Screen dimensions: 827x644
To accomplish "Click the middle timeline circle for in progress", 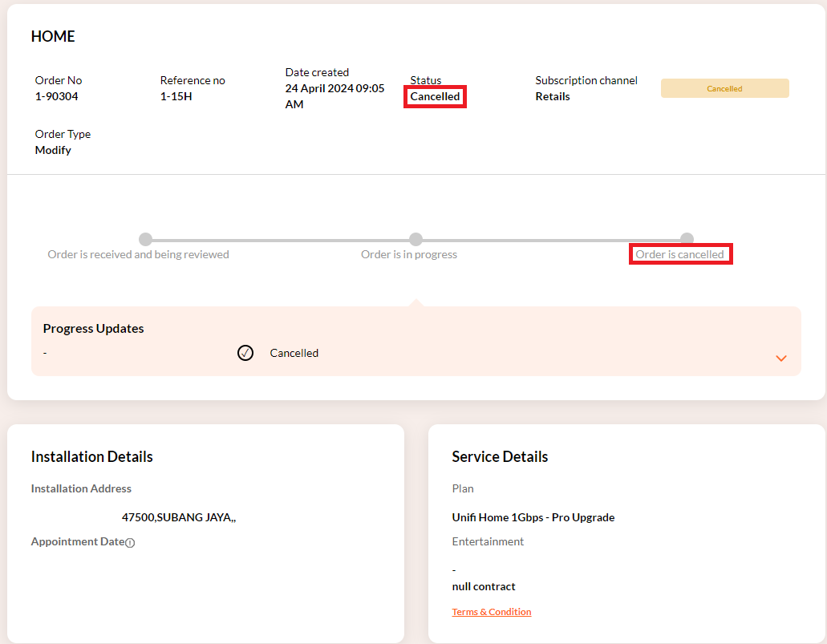I will [x=416, y=239].
